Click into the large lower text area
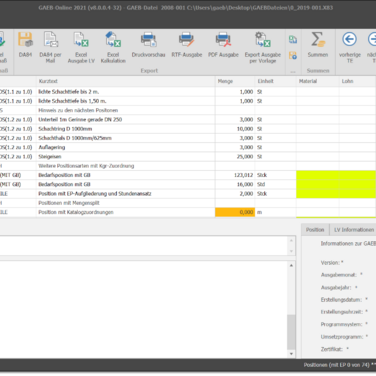The image size is (376, 376). 143,310
